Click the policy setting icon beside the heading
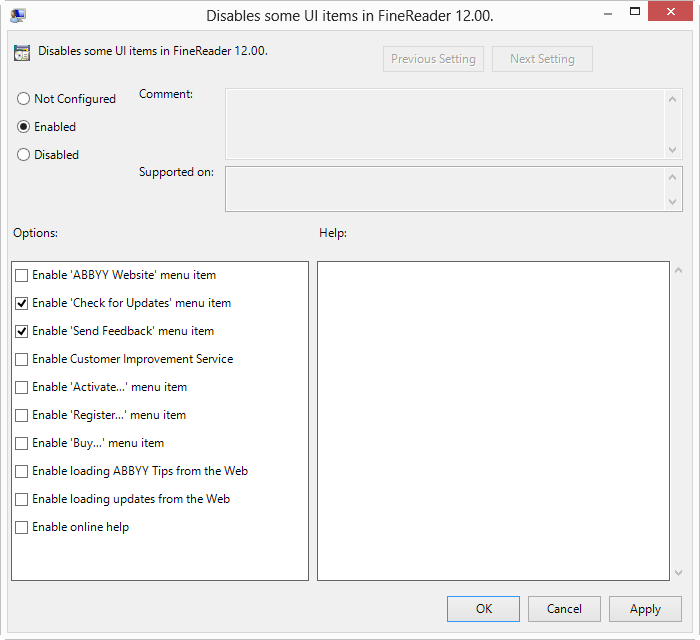 click(22, 53)
